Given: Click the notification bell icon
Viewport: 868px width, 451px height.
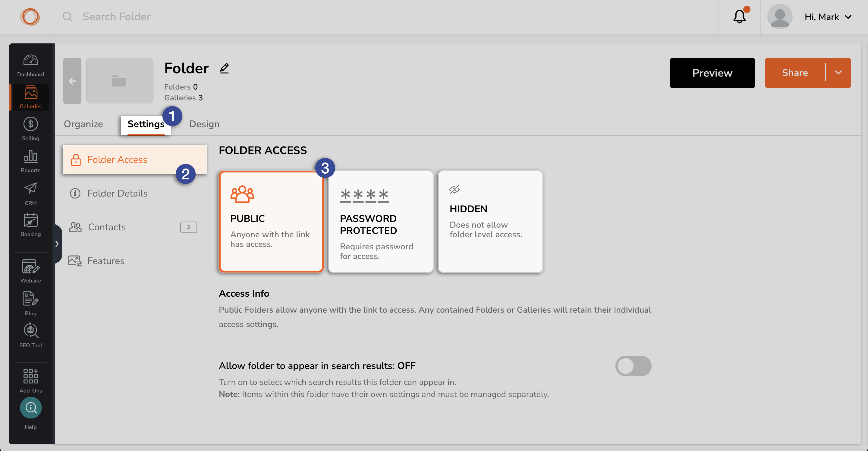Looking at the screenshot, I should pos(739,17).
